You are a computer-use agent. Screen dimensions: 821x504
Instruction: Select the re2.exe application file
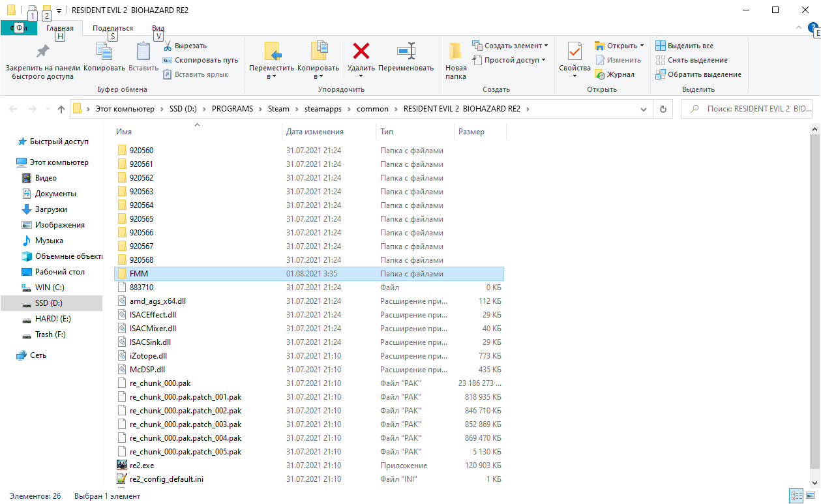(x=308, y=466)
